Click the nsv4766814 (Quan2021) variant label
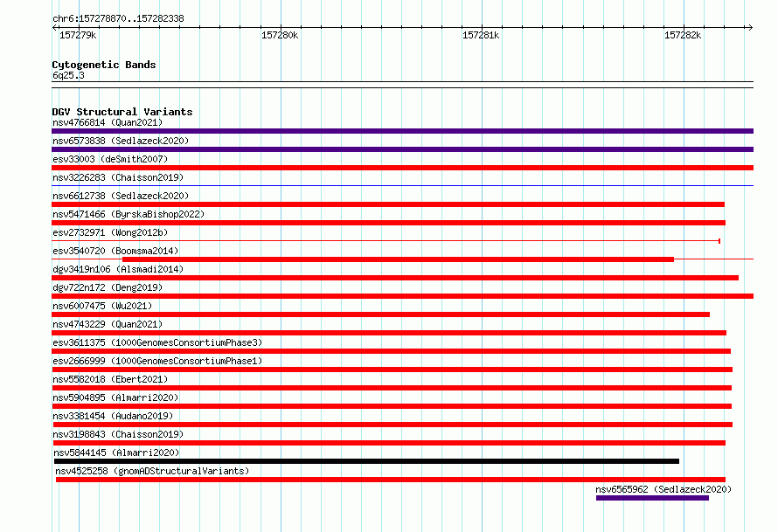 click(108, 122)
